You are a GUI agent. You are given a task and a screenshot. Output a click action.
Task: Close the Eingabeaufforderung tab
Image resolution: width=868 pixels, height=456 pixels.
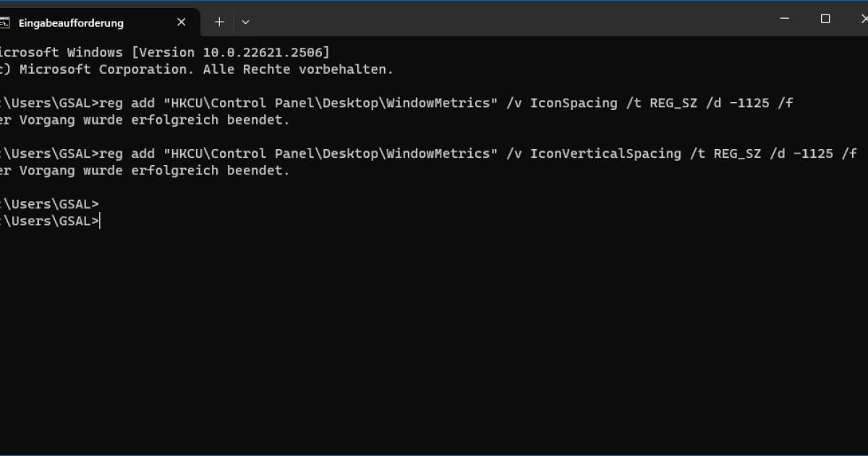click(x=182, y=22)
